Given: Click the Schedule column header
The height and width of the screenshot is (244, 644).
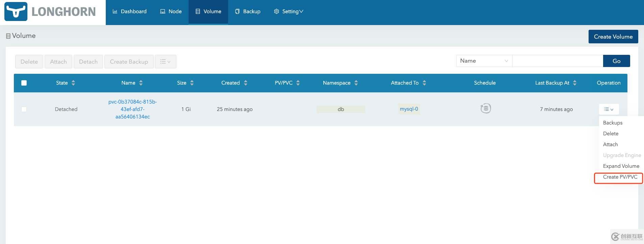Looking at the screenshot, I should pos(485,83).
